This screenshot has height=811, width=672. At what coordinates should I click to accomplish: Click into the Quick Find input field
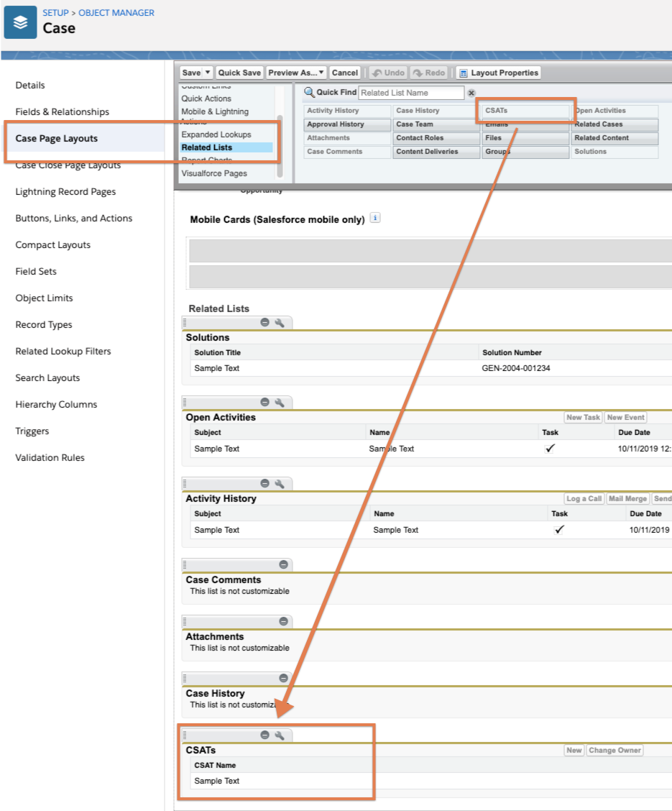410,93
